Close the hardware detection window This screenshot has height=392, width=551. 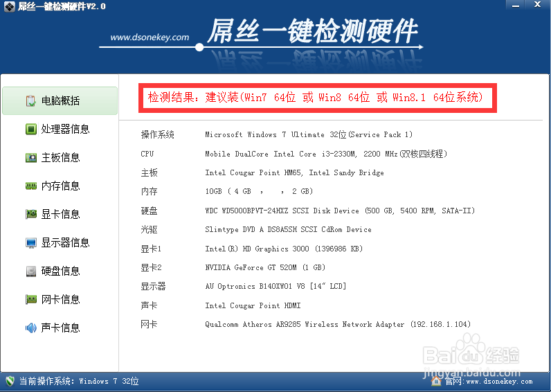(538, 5)
